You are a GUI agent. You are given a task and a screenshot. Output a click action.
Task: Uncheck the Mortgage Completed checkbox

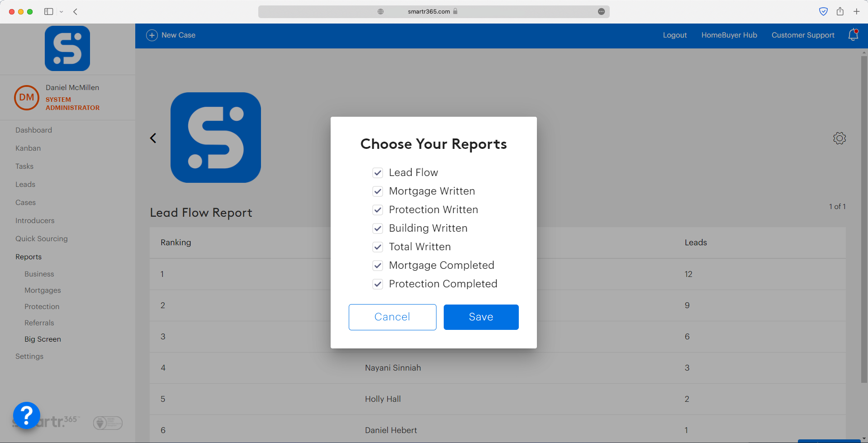[378, 266]
